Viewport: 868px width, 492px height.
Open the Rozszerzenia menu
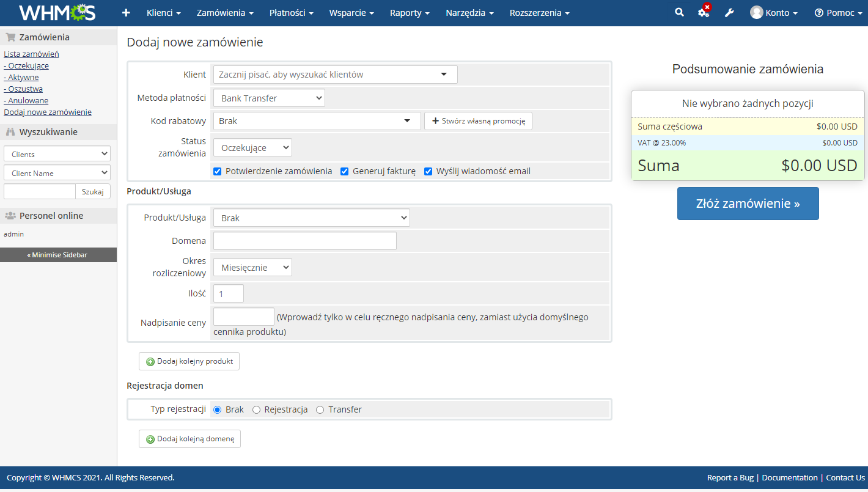point(540,13)
